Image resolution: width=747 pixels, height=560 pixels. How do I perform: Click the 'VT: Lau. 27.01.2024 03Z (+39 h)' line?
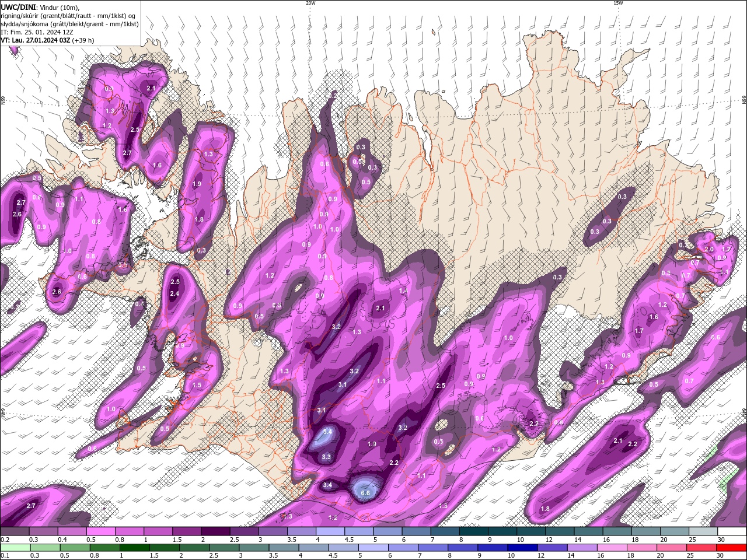tap(47, 40)
